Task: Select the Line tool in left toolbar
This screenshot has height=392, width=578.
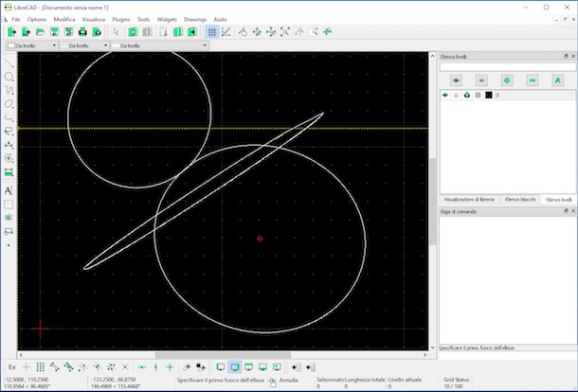Action: point(9,63)
